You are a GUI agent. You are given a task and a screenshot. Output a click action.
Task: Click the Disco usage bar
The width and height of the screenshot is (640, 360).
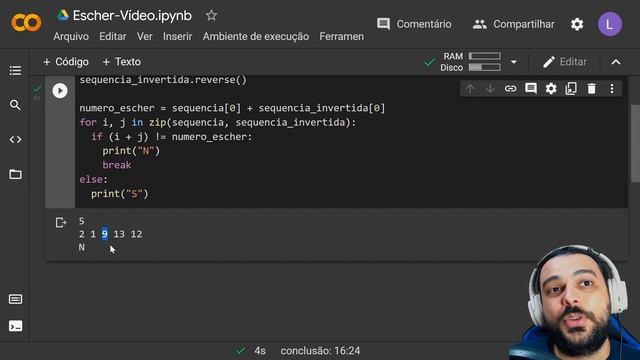pyautogui.click(x=484, y=67)
